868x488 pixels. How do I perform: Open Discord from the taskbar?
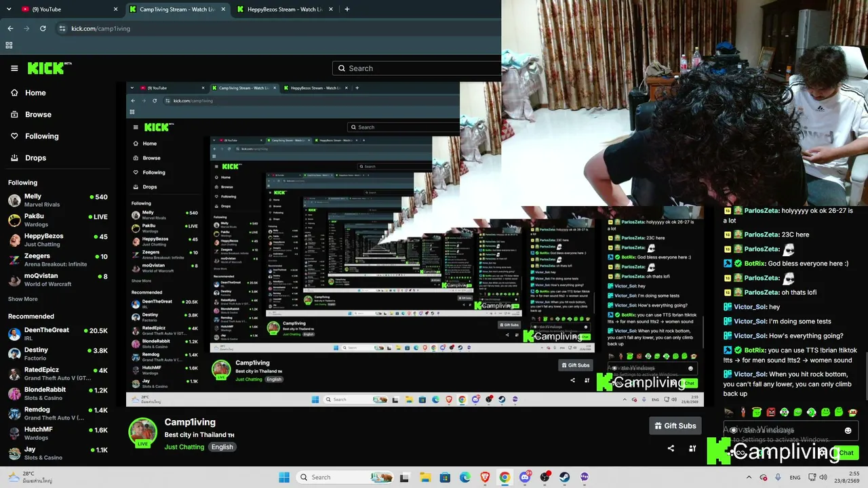click(x=525, y=477)
